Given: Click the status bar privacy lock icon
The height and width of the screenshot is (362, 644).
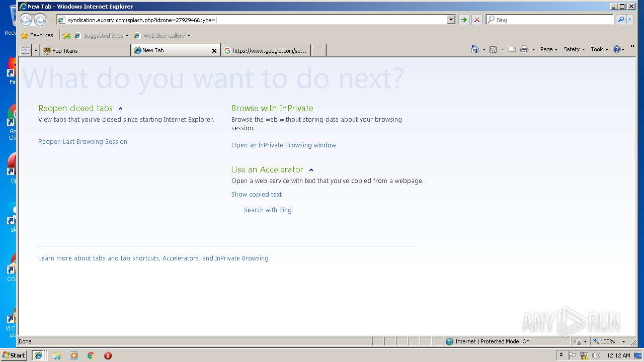Looking at the screenshot, I should point(578,341).
